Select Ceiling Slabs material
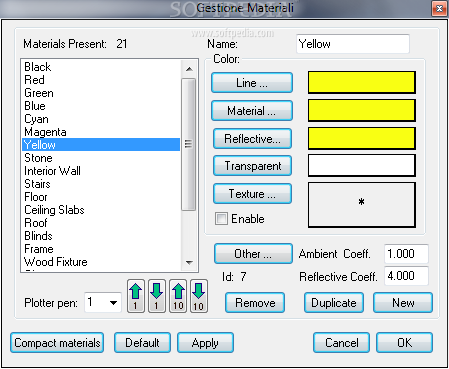 tap(101, 210)
